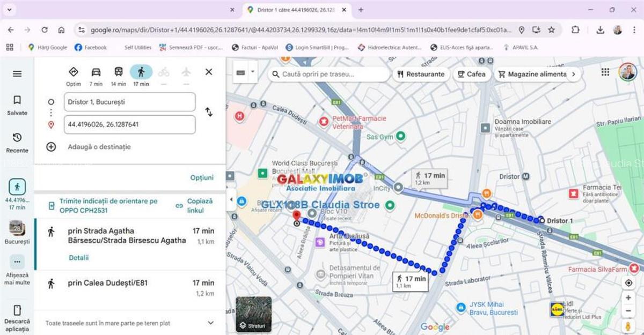
Task: Show more category chips with the arrow
Action: pos(574,74)
